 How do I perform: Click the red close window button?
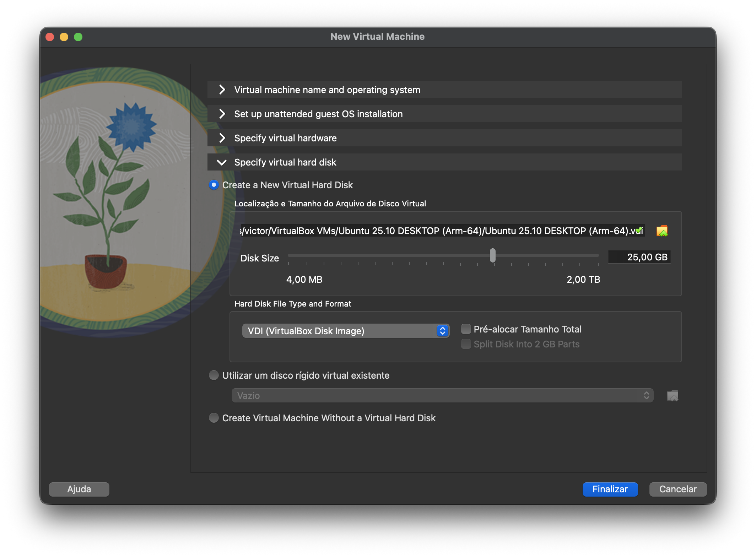click(50, 37)
